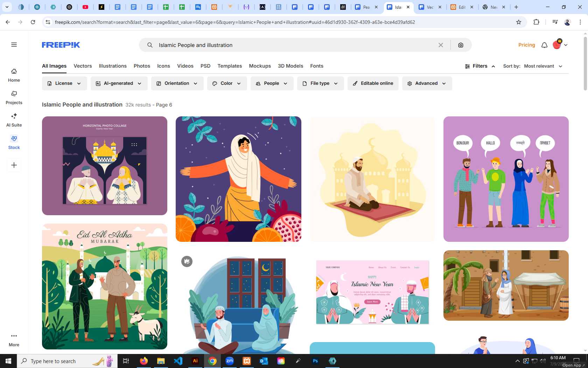Open the desert village couple illustration
This screenshot has width=588, height=368.
point(506,285)
